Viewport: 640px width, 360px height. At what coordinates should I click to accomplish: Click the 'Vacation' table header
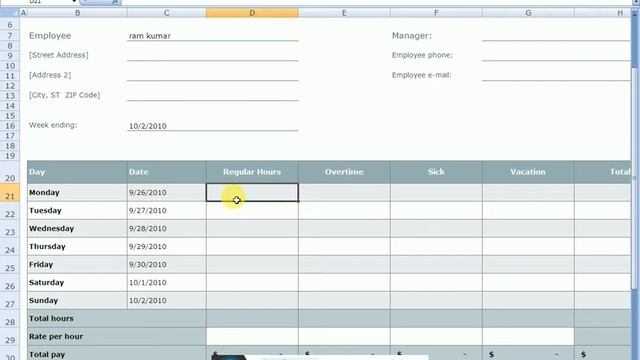click(x=528, y=172)
